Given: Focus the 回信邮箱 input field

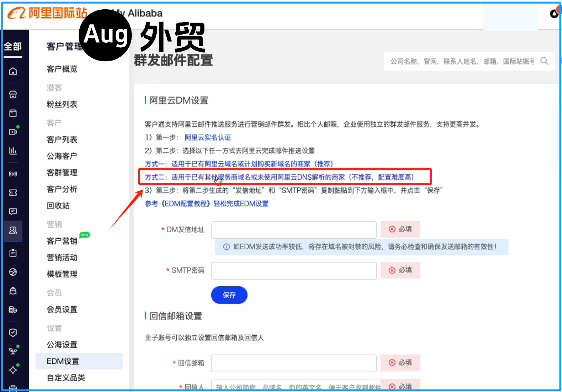Looking at the screenshot, I should click(x=294, y=363).
